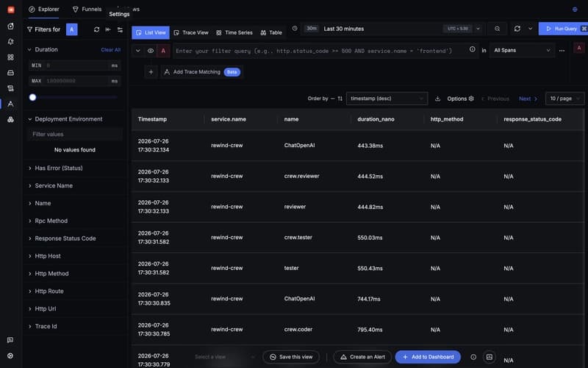The height and width of the screenshot is (368, 588).
Task: Switch to the Explorer tab
Action: (x=44, y=9)
